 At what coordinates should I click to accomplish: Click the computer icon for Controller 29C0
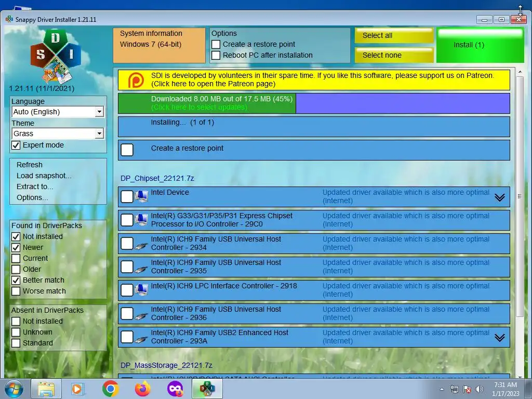click(x=141, y=220)
